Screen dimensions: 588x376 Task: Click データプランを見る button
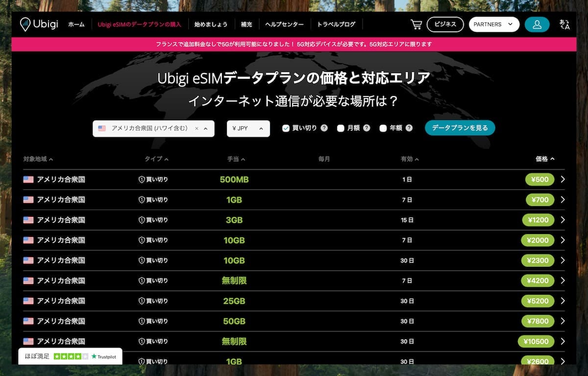pos(460,128)
